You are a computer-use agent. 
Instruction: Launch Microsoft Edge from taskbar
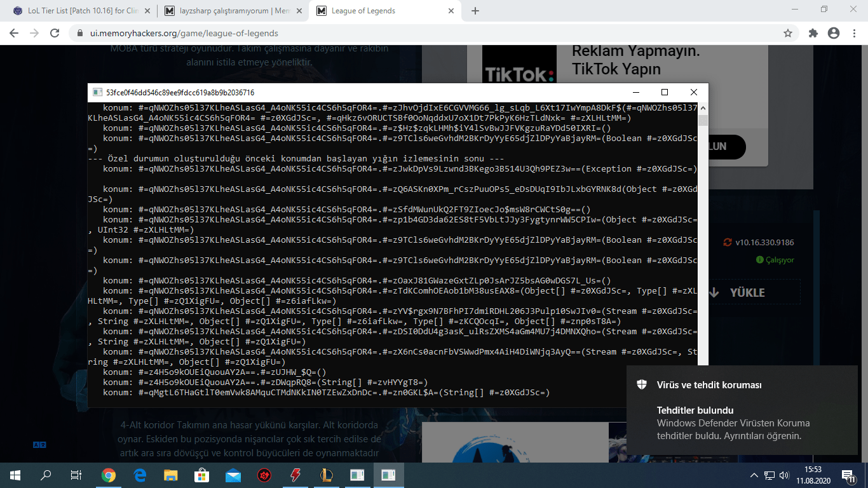pos(140,475)
